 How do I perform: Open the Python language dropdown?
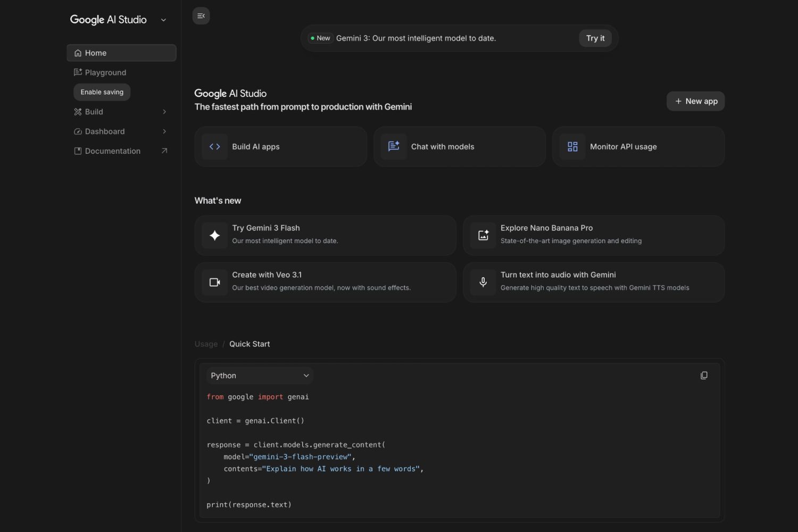click(260, 375)
